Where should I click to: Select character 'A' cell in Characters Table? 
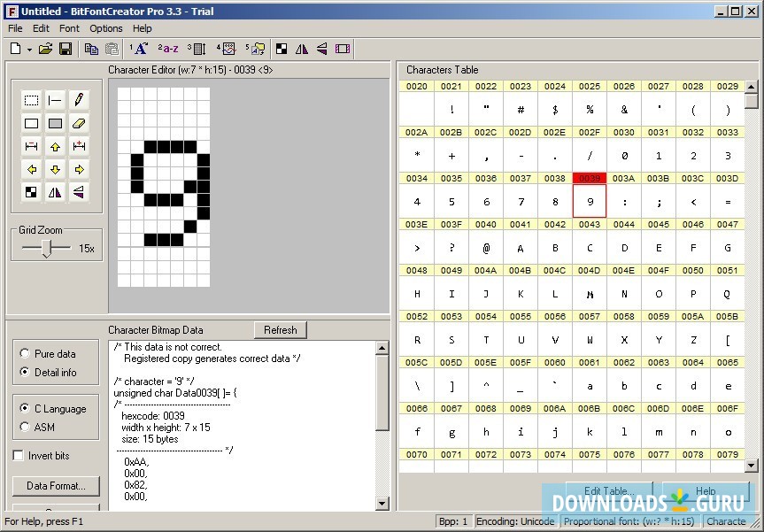point(521,248)
